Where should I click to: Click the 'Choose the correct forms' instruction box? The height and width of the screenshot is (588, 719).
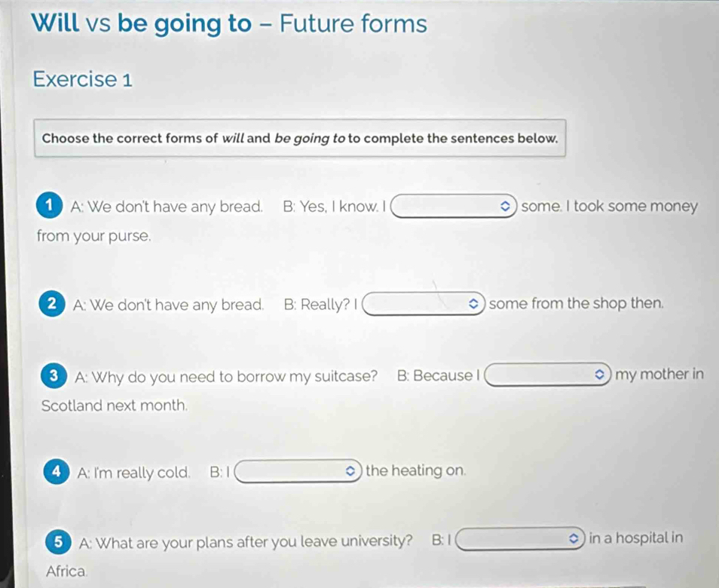point(300,138)
